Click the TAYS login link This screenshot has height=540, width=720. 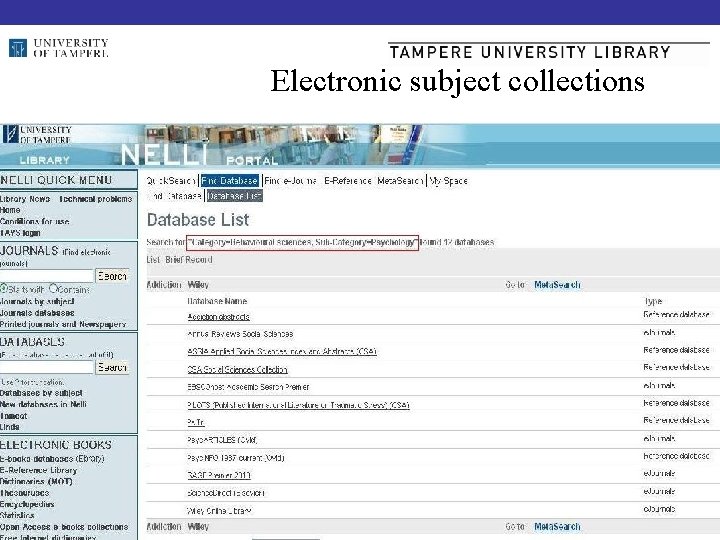(20, 233)
